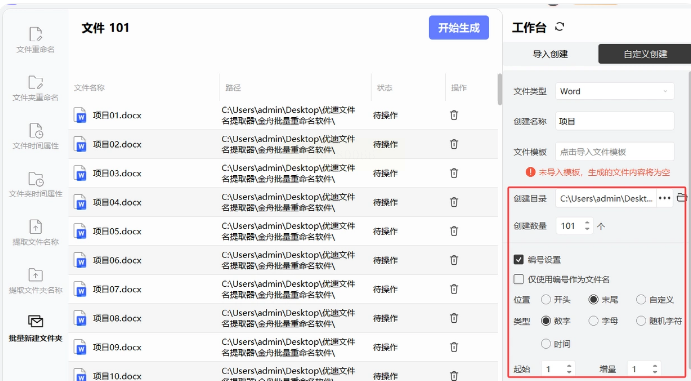Click the Word icon of 项目01.docx
691x381 pixels.
point(80,115)
